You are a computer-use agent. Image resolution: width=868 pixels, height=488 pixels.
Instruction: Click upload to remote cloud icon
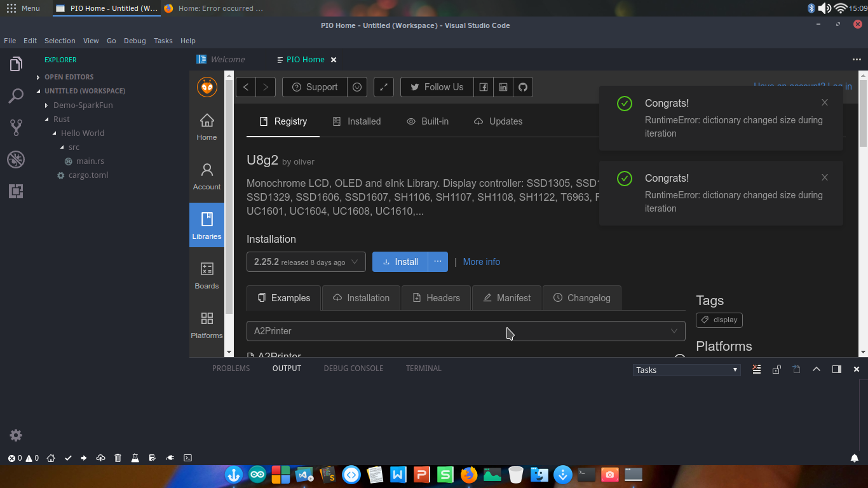pyautogui.click(x=100, y=457)
